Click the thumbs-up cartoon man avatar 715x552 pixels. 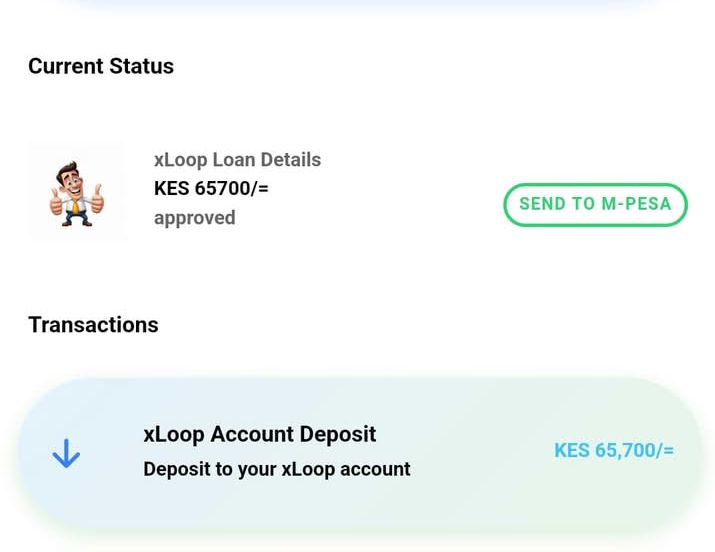(76, 190)
